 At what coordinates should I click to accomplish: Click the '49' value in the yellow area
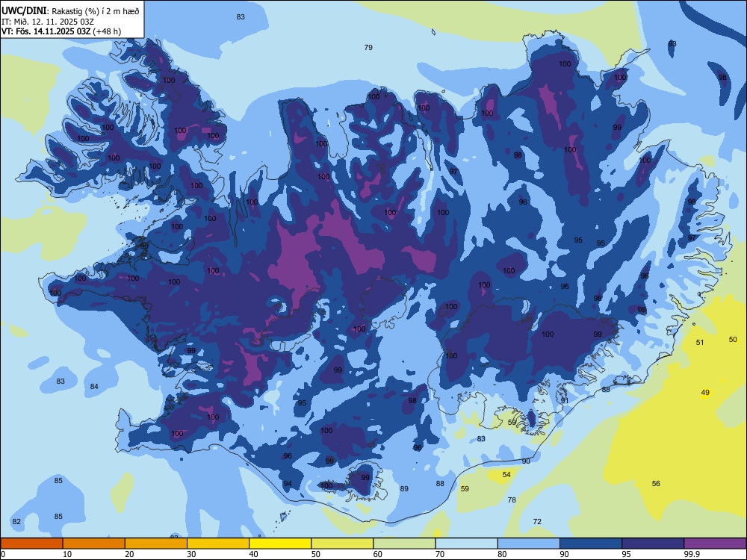coord(705,393)
